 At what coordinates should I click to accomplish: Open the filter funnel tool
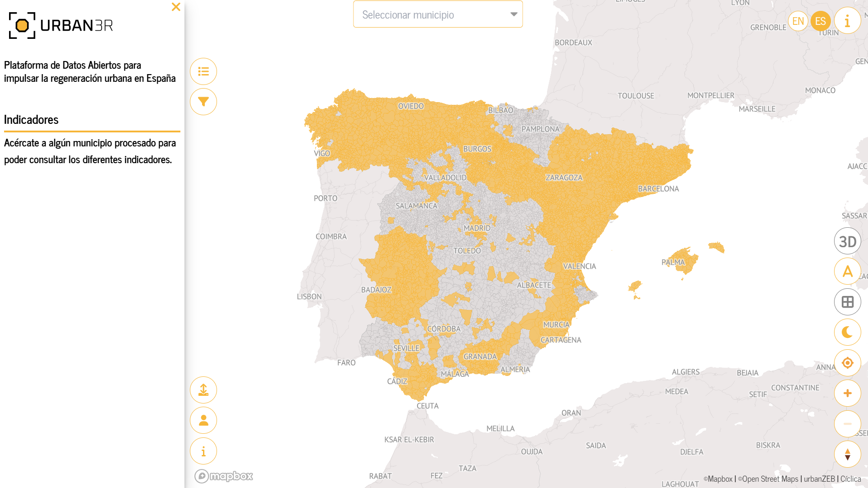tap(203, 102)
